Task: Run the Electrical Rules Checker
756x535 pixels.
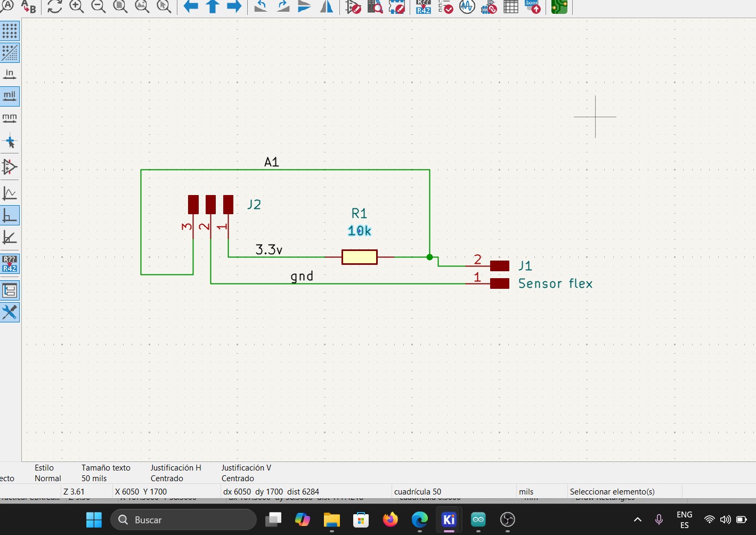Action: [445, 6]
